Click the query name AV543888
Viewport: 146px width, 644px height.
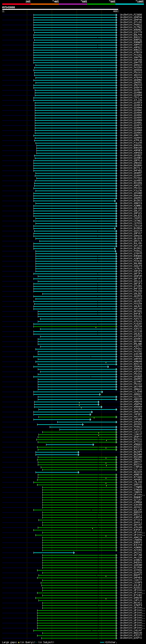[8, 8]
